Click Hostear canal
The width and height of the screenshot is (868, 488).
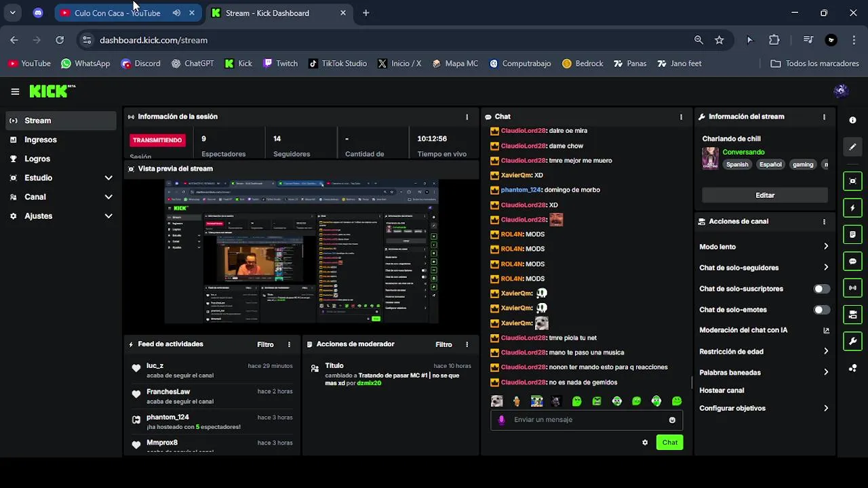[x=722, y=390]
